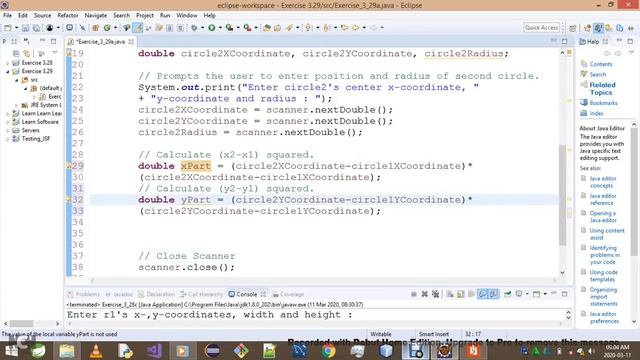The width and height of the screenshot is (640, 360).
Task: Click the Back navigation arrow icon
Action: tap(356, 28)
